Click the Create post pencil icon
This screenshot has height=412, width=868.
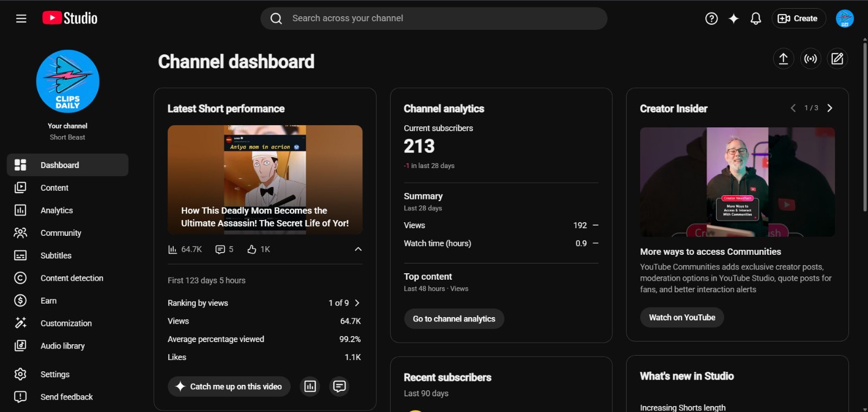click(x=837, y=59)
